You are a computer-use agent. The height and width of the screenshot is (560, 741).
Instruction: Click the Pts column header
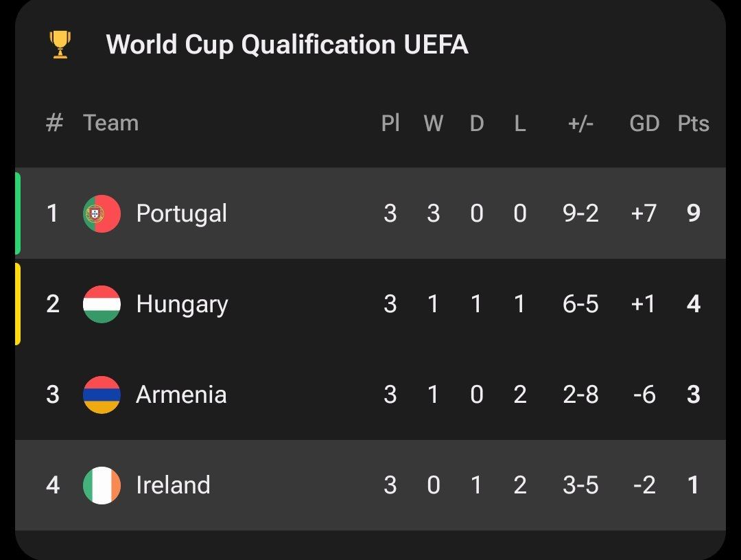(x=693, y=124)
